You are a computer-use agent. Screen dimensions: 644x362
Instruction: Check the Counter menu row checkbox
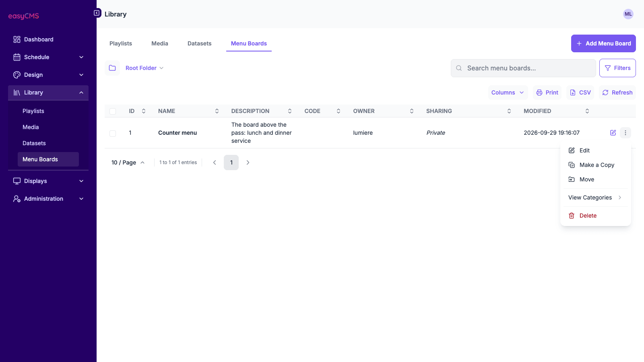pos(113,133)
